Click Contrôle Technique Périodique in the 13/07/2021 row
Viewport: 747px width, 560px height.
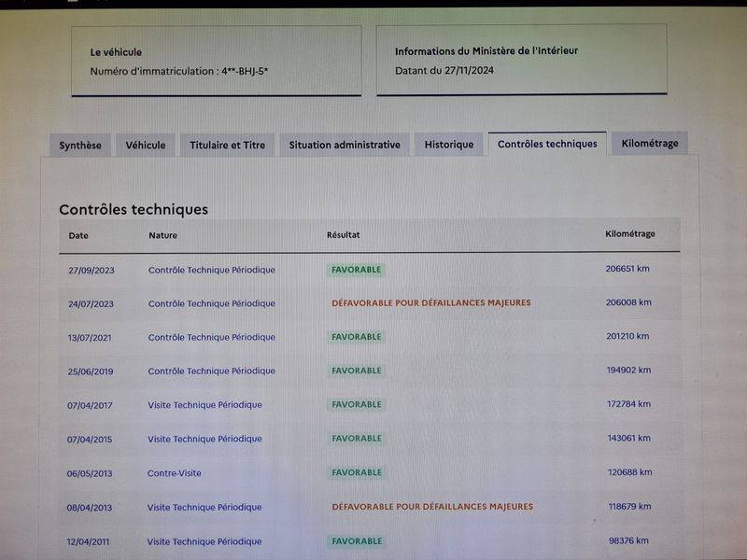click(212, 337)
